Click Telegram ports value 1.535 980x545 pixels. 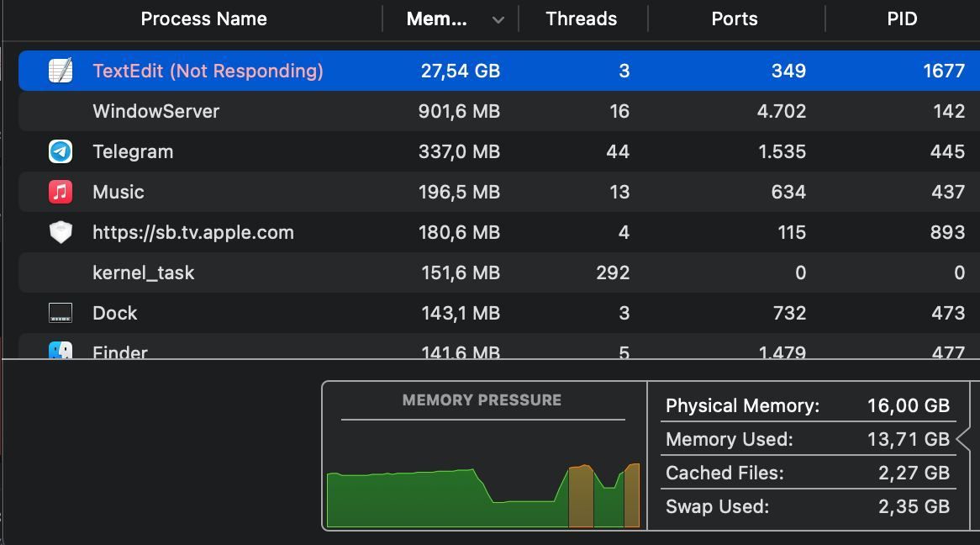(x=782, y=151)
